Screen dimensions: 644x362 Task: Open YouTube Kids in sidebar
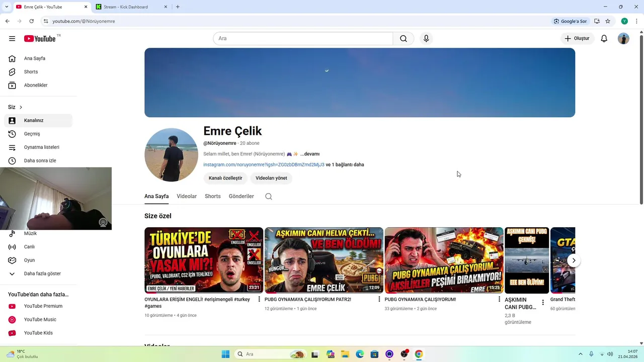click(38, 333)
